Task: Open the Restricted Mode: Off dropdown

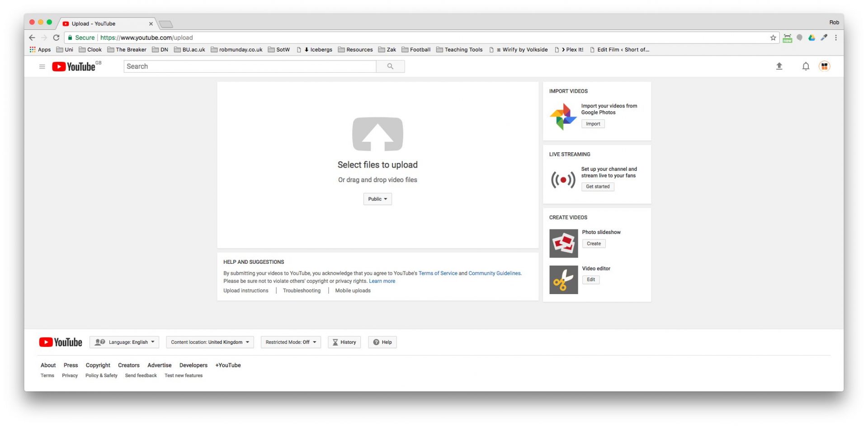Action: [291, 342]
